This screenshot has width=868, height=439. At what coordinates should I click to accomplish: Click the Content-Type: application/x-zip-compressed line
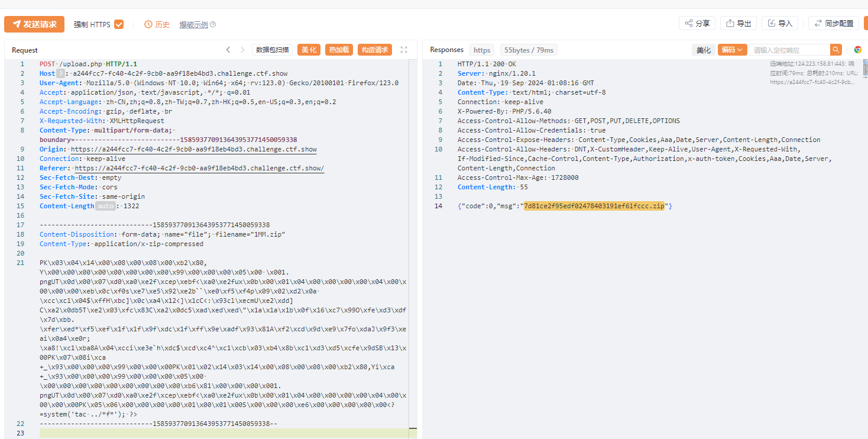click(121, 244)
